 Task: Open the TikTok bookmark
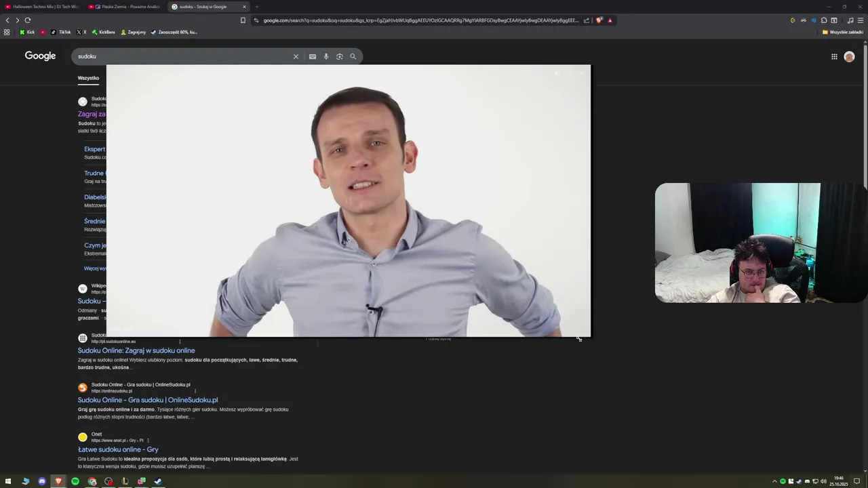pyautogui.click(x=61, y=32)
